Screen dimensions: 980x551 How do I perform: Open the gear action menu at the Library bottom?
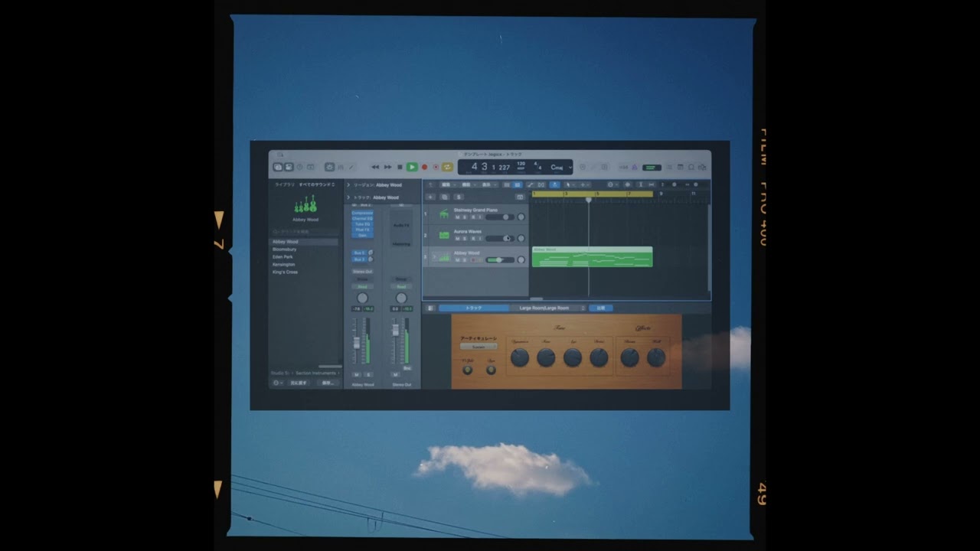pyautogui.click(x=278, y=383)
